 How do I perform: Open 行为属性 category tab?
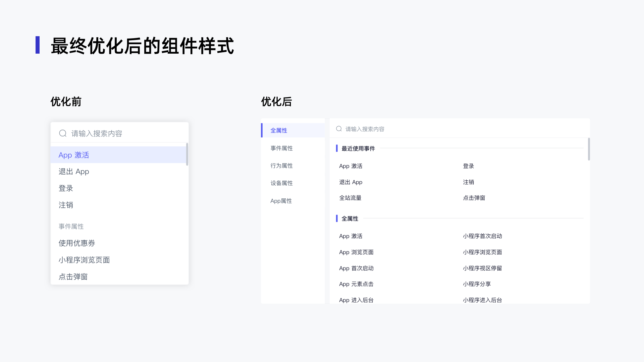[x=282, y=166]
